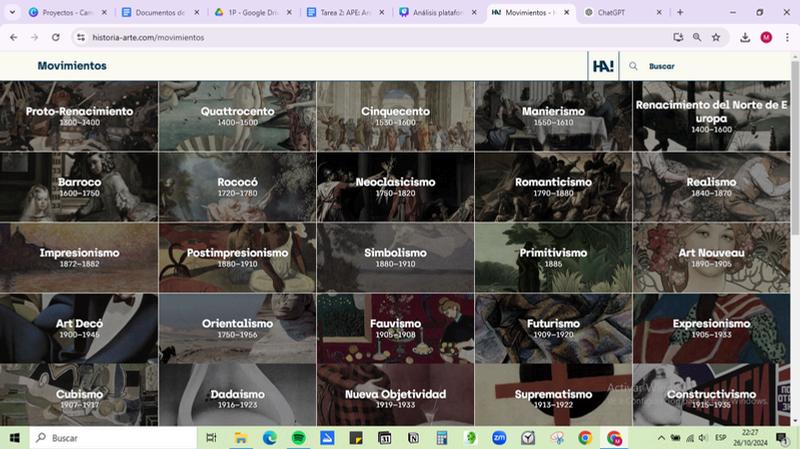Close the Movimientos tab
Screen dimensions: 800x449
pos(566,12)
